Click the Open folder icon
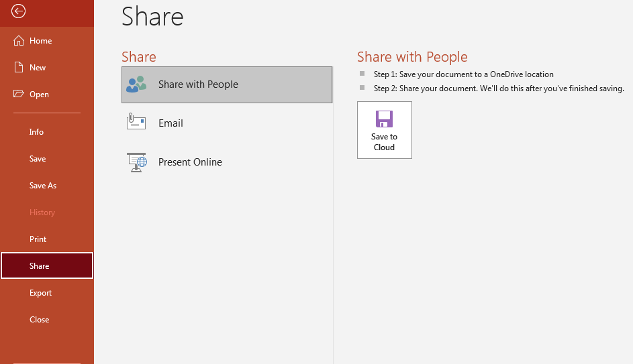This screenshot has height=364, width=633. (19, 95)
